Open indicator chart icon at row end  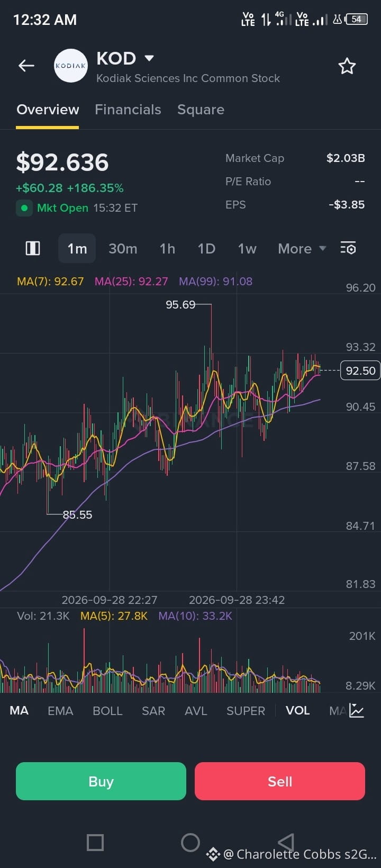point(357,711)
